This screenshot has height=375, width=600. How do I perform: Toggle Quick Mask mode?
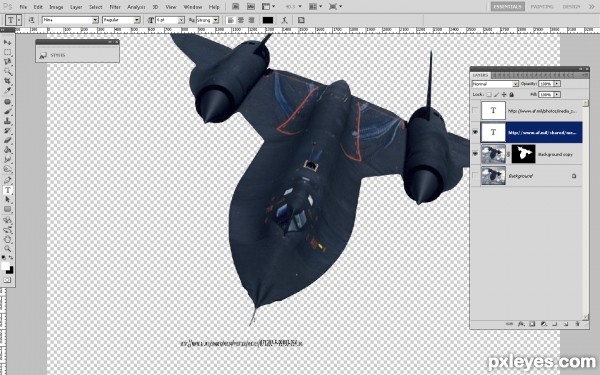pos(7,280)
